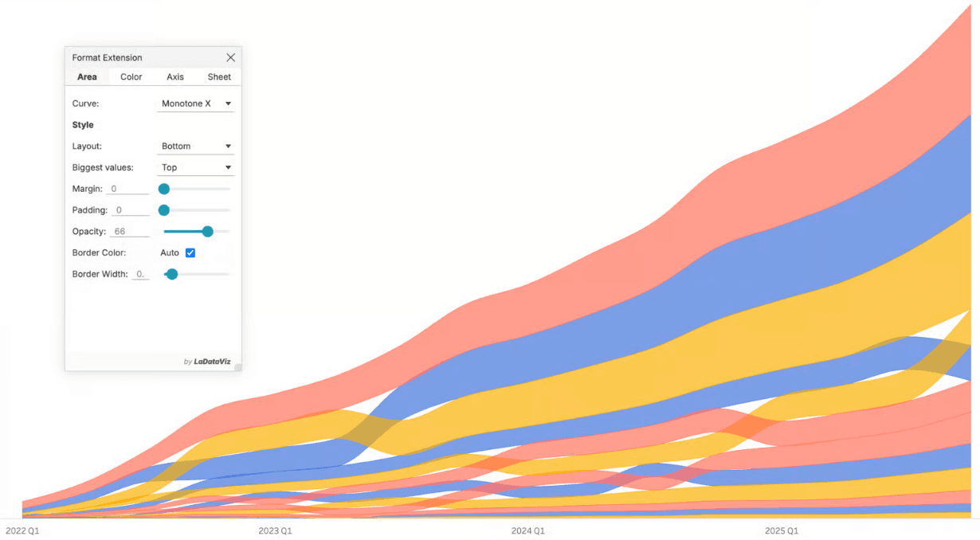Close the Format Extension dialog
The height and width of the screenshot is (540, 980).
(230, 57)
